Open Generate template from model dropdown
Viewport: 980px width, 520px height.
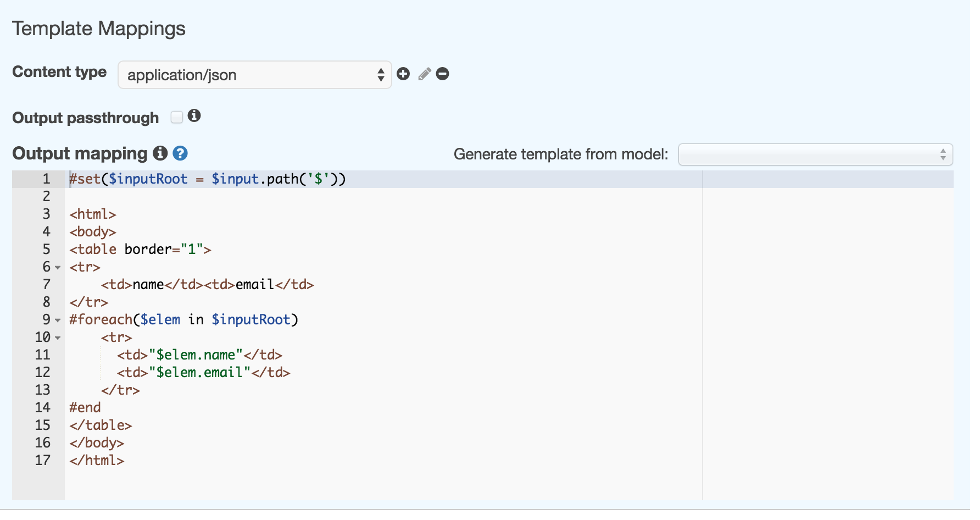coord(815,154)
